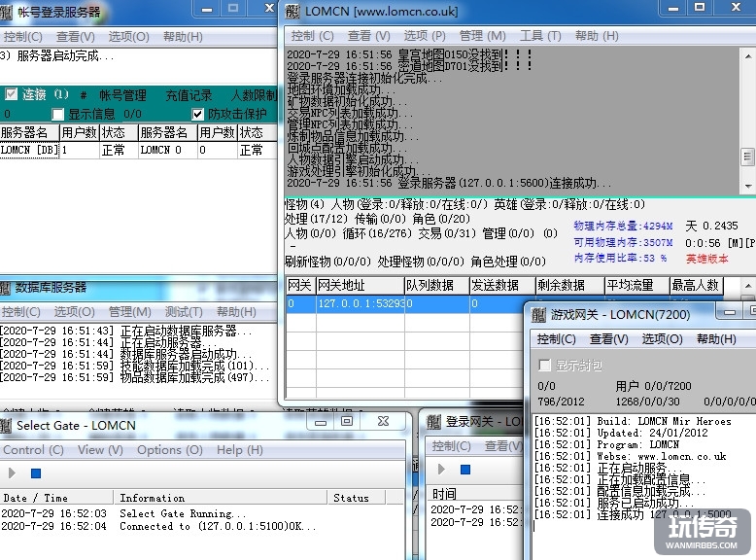The height and width of the screenshot is (560, 756).
Task: Click the 游戏网关 window title icon
Action: coord(538,315)
